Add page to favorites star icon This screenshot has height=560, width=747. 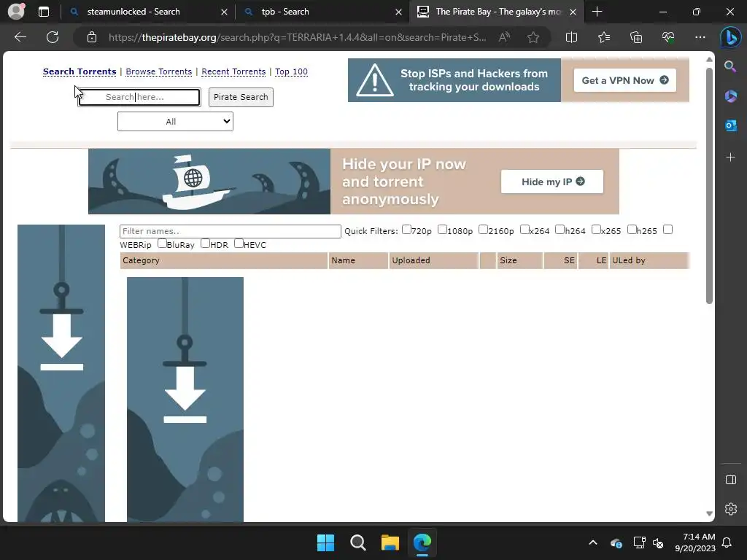533,37
